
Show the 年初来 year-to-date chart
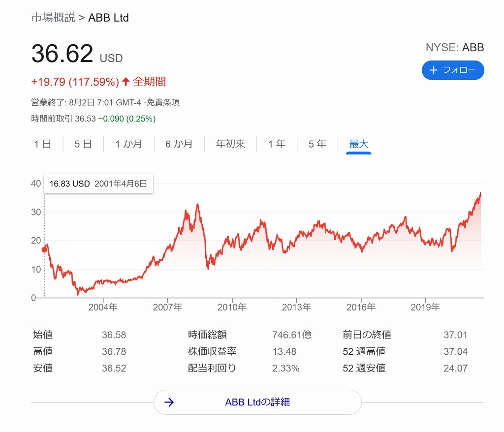point(230,144)
